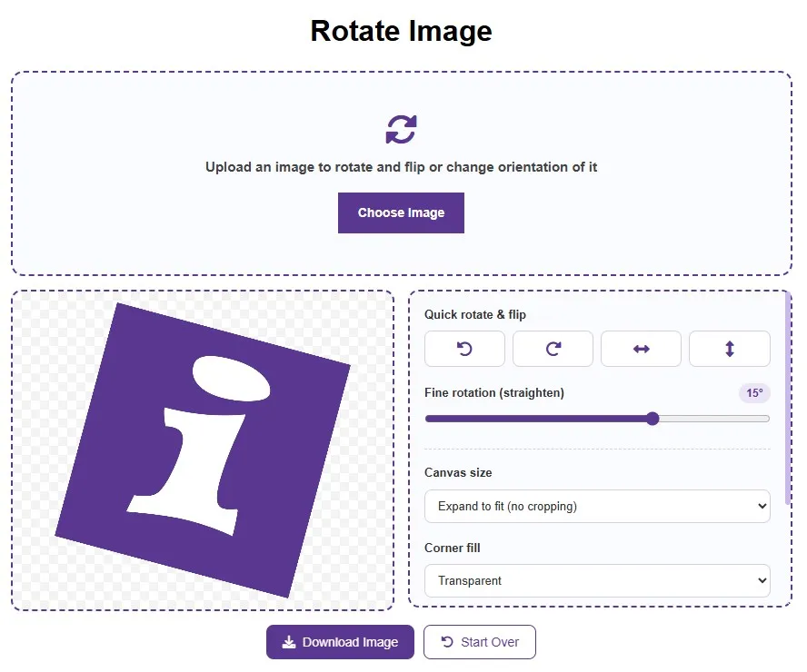Viewport: 807px width, 672px height.
Task: Click the Choose Image button
Action: pyautogui.click(x=401, y=212)
